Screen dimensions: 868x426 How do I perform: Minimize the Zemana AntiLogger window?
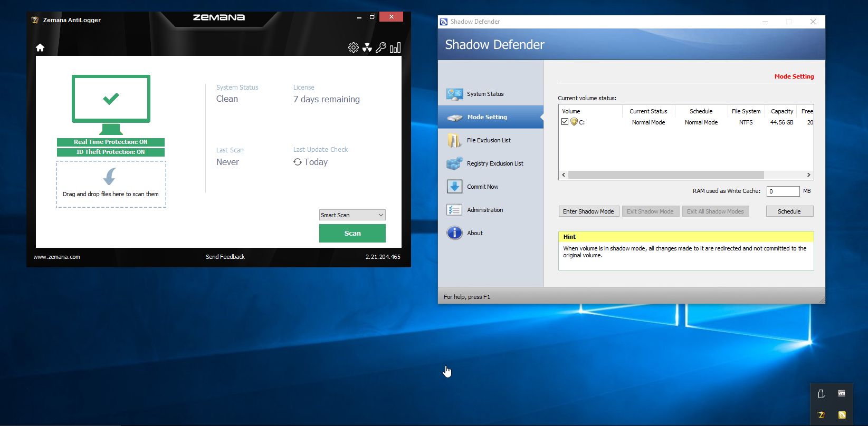tap(359, 17)
